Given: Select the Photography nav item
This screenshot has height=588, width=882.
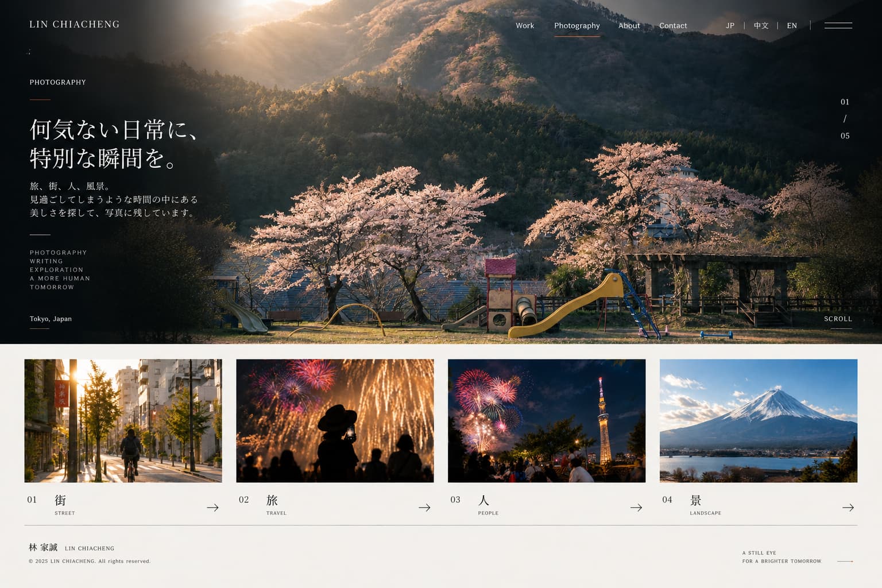Looking at the screenshot, I should 577,26.
